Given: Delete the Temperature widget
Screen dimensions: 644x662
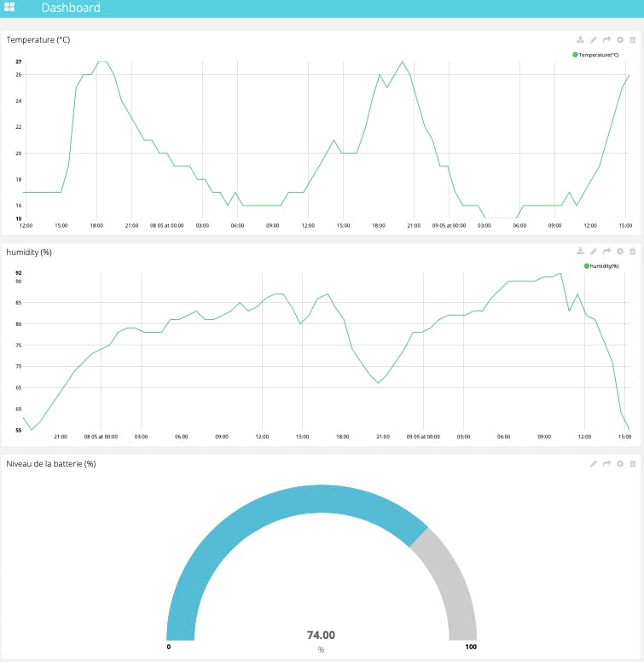Looking at the screenshot, I should coord(632,40).
